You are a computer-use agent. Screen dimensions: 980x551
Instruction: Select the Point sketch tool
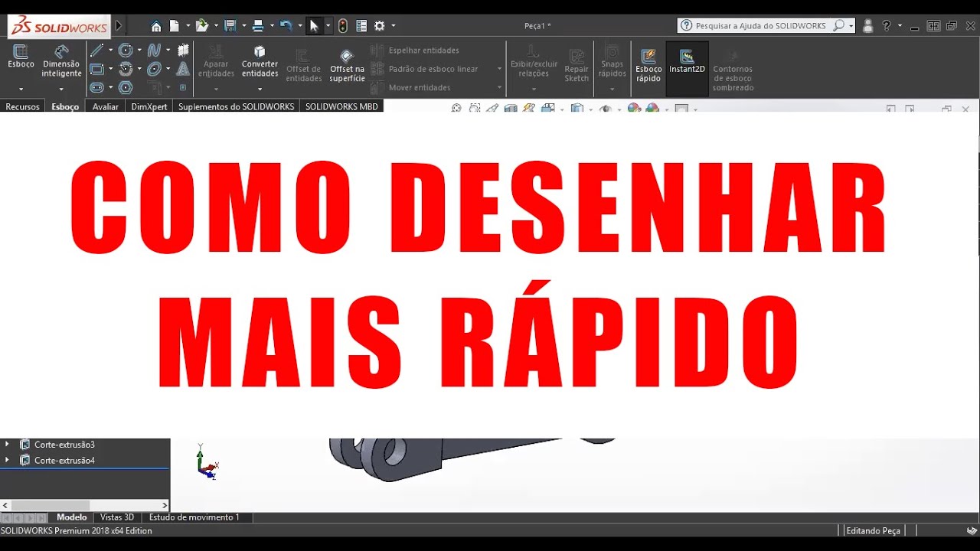(183, 87)
